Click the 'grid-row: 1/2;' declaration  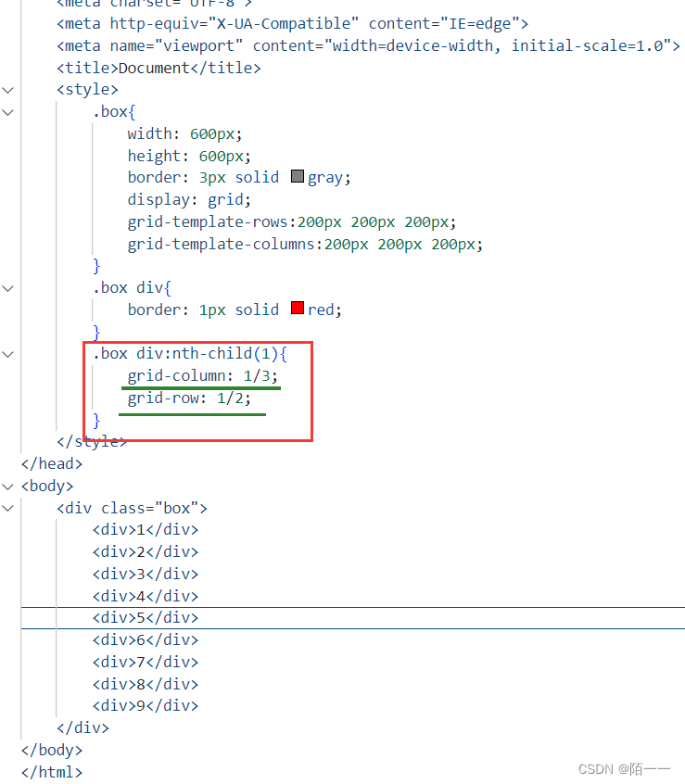(x=189, y=398)
